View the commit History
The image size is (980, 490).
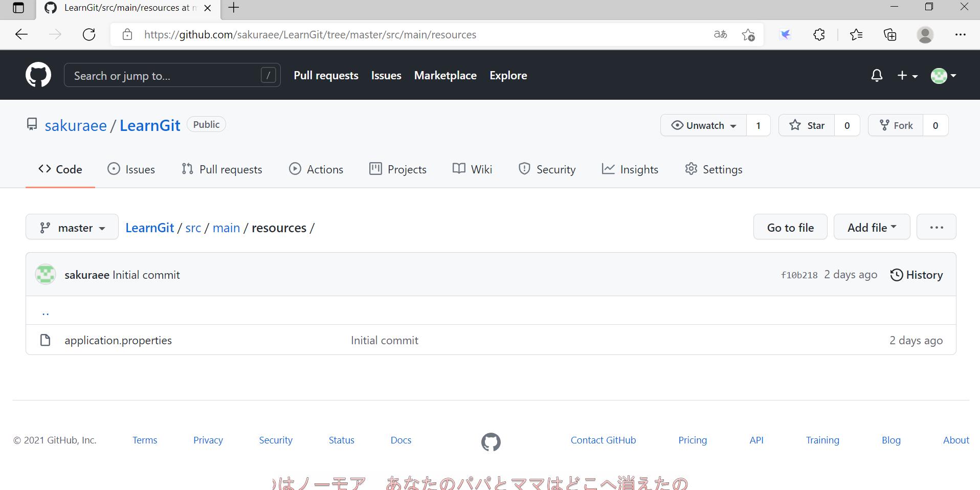[917, 275]
